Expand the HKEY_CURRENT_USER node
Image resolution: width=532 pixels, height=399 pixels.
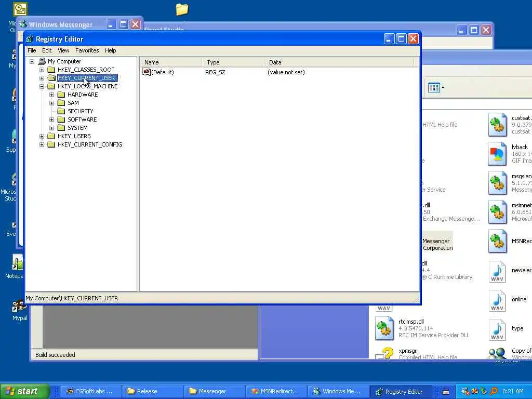tap(42, 78)
